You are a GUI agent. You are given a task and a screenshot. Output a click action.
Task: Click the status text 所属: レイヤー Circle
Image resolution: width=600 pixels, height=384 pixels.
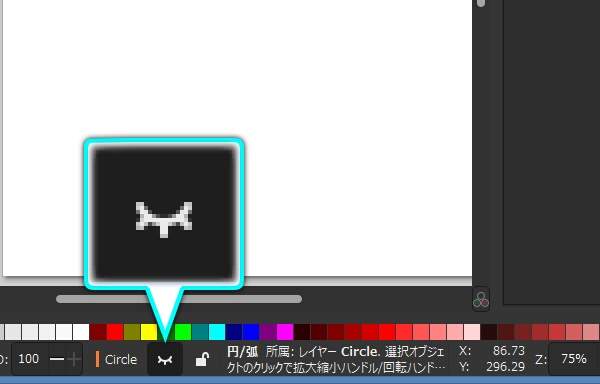[x=323, y=351]
